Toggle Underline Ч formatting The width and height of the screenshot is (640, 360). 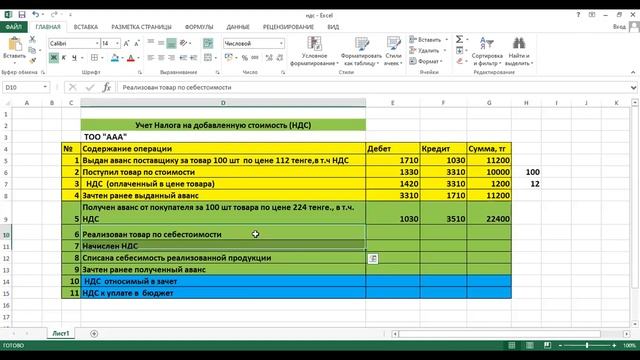coord(74,58)
